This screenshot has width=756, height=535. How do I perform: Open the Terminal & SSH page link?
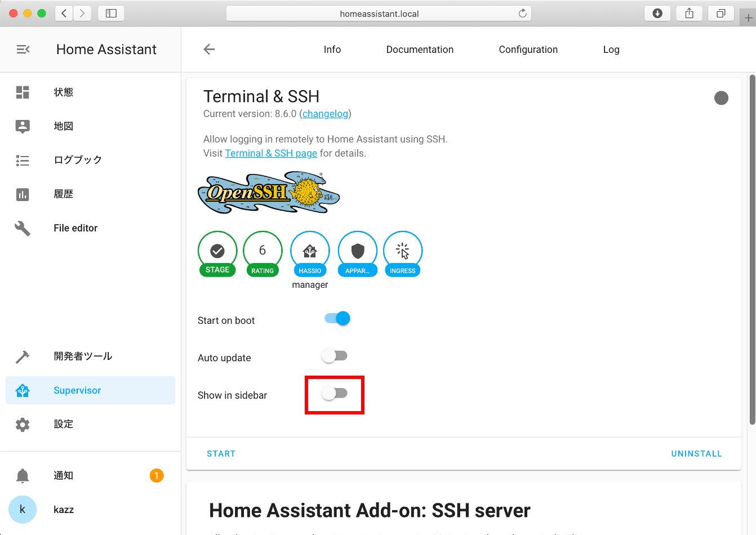click(x=271, y=153)
